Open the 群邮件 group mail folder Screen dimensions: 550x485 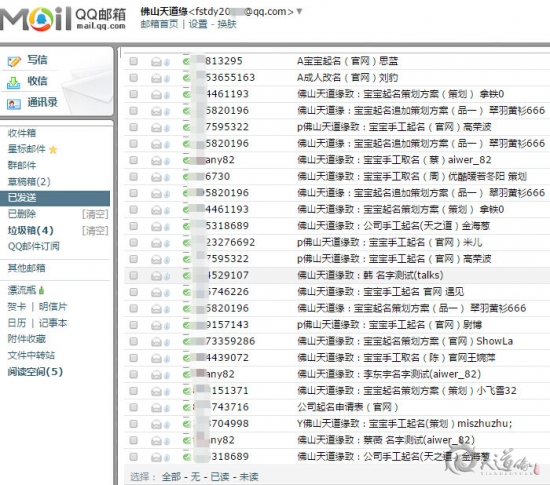(x=22, y=165)
